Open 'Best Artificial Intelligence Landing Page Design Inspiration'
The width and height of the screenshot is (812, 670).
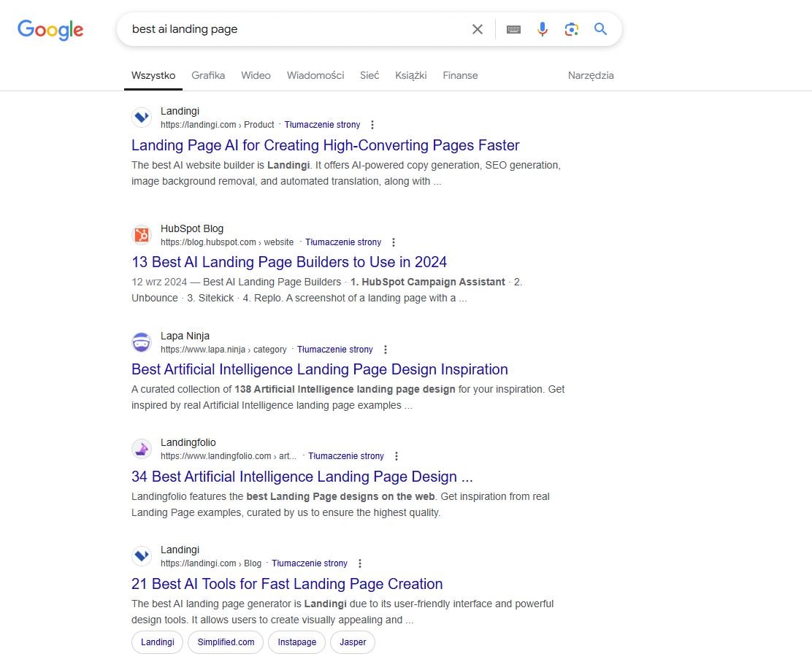point(320,370)
